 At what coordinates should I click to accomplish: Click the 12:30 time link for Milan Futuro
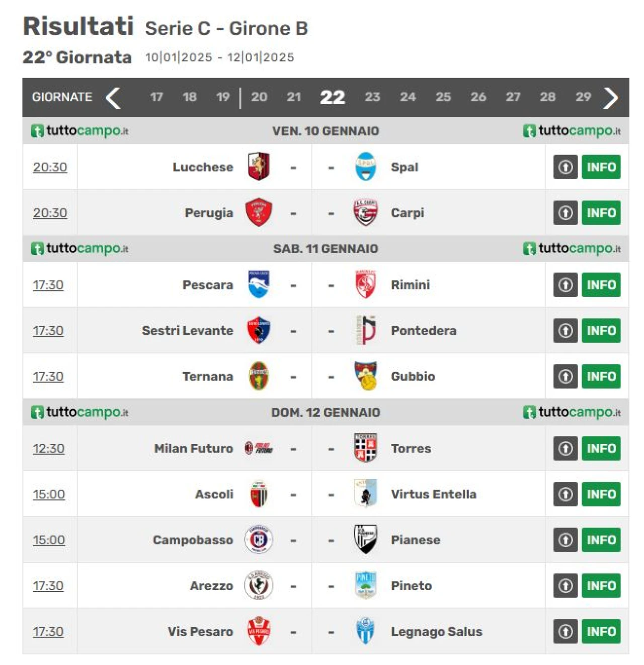pos(49,449)
